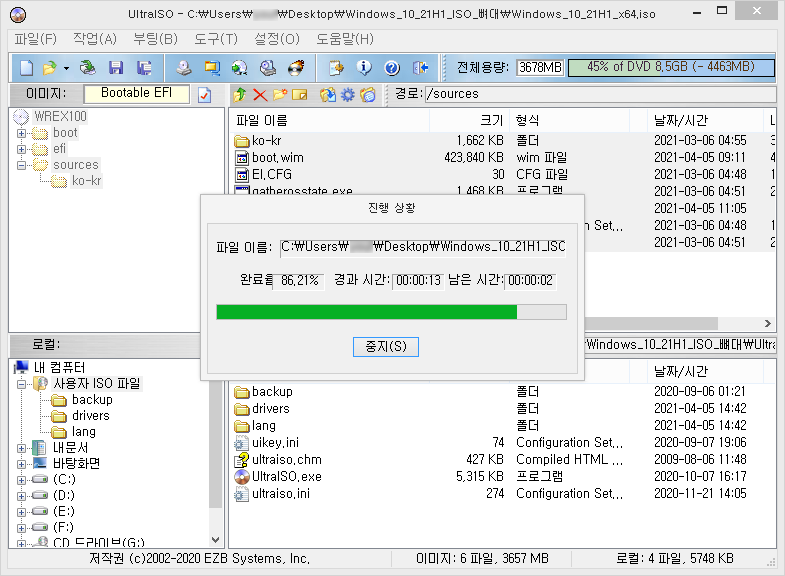Click the blue gear settings icon
The width and height of the screenshot is (785, 576).
pos(347,94)
